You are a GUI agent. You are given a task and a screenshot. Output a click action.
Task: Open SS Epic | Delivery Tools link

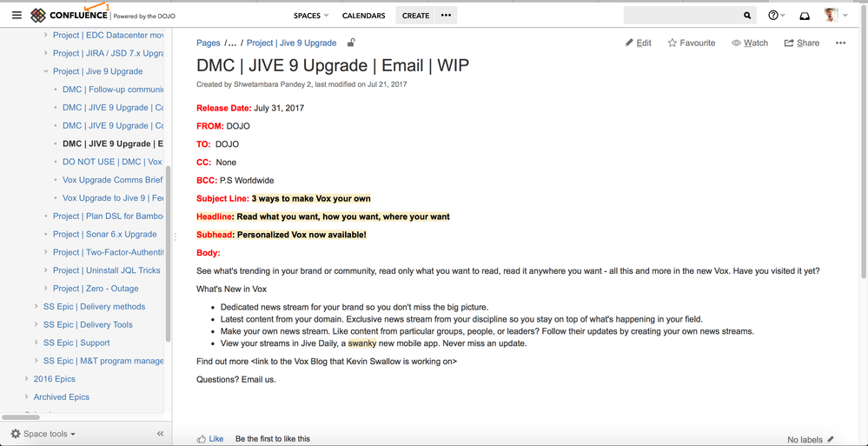point(88,324)
